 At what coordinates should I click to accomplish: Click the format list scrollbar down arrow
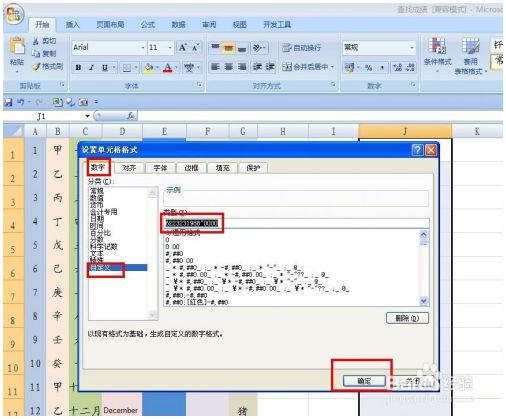point(423,301)
